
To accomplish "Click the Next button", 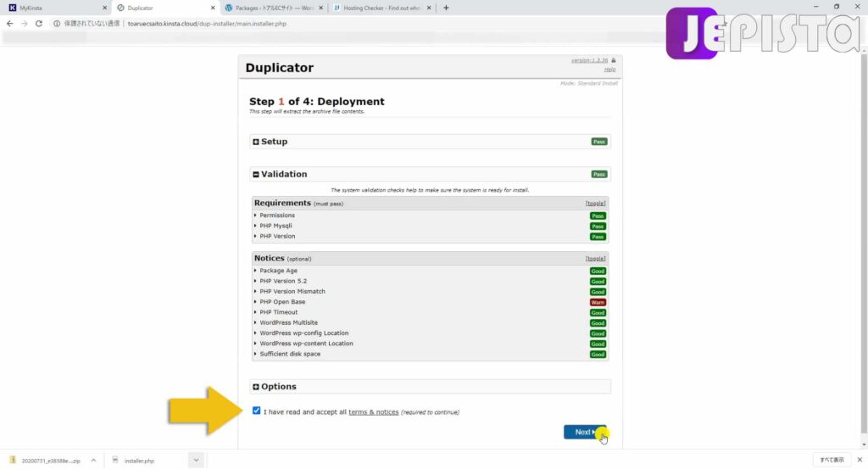I will tap(585, 433).
